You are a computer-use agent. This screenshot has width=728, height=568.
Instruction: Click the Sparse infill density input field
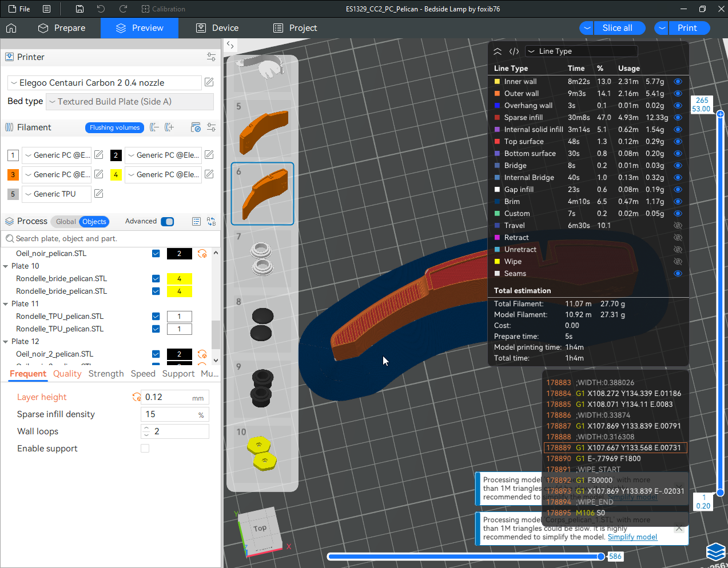point(174,414)
